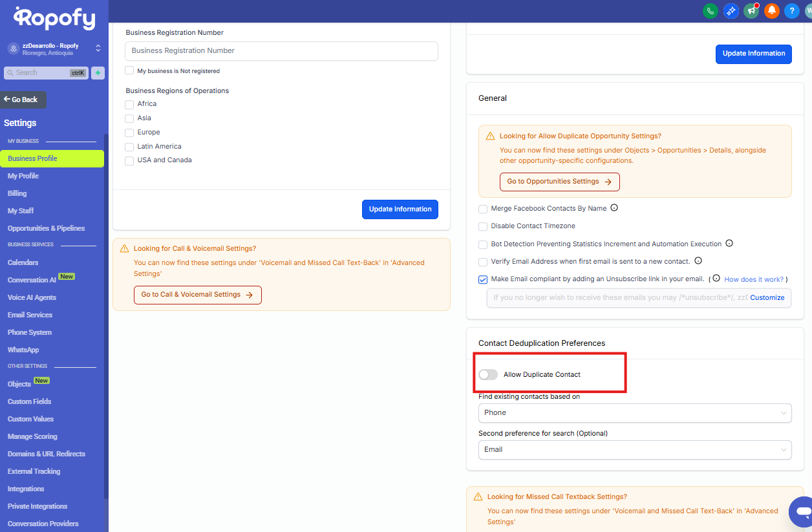This screenshot has width=812, height=532.
Task: Check the Latin America region checkbox
Action: [x=129, y=147]
